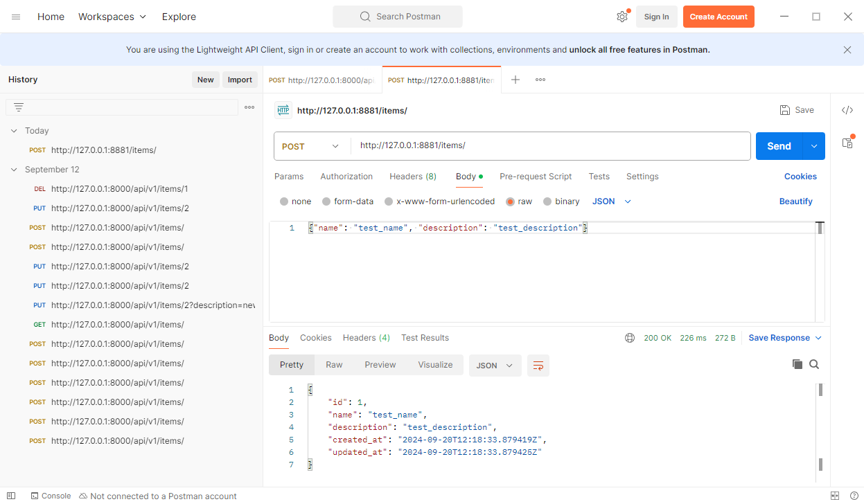Open a new request tab with plus
The image size is (864, 504).
515,80
